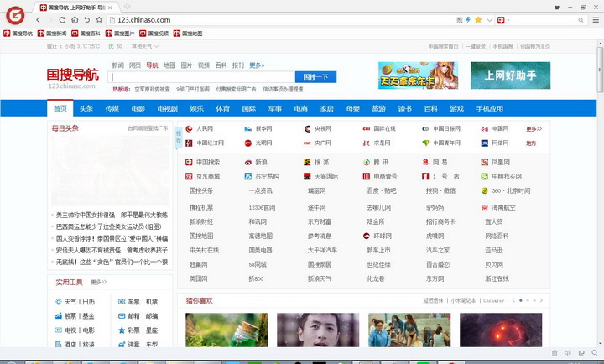Click the skin/shirt icon in title bar
This screenshot has height=364, width=604.
pyautogui.click(x=557, y=8)
